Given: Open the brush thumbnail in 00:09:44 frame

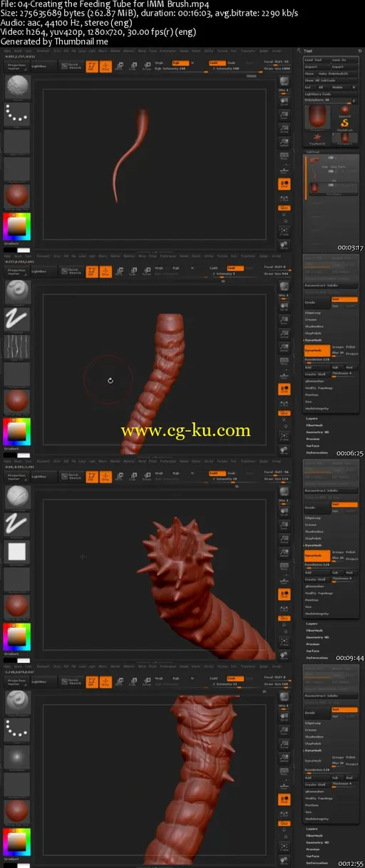Looking at the screenshot, I should [x=17, y=497].
